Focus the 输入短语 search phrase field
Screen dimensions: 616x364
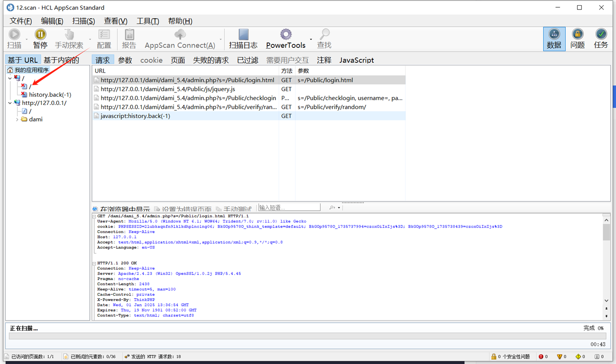(289, 207)
